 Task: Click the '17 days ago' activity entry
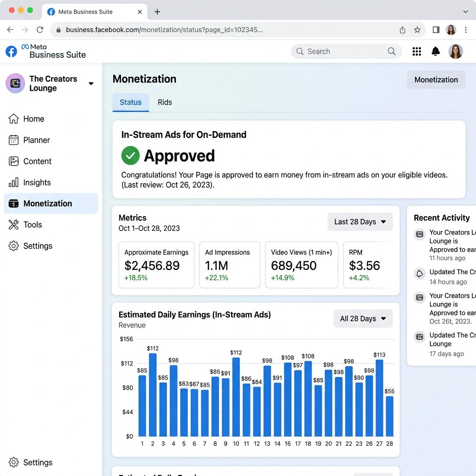(445, 344)
